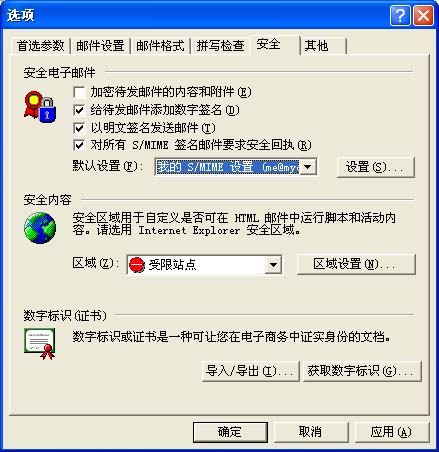Image resolution: width=439 pixels, height=452 pixels.
Task: Click the red restricted-site icon in zone box
Action: coord(137,265)
